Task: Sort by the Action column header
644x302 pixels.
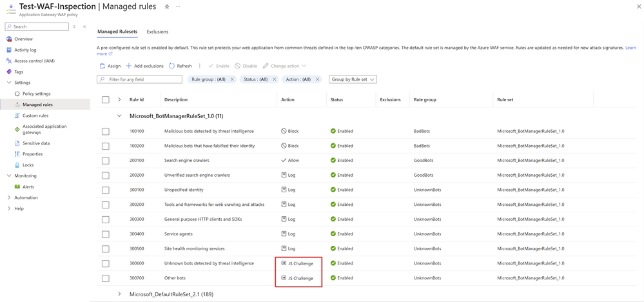Action: point(288,99)
